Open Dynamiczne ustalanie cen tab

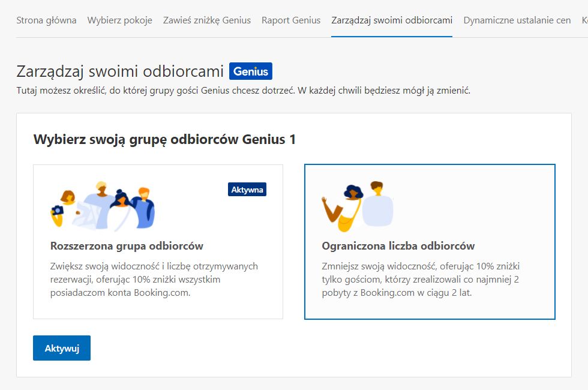pos(517,20)
